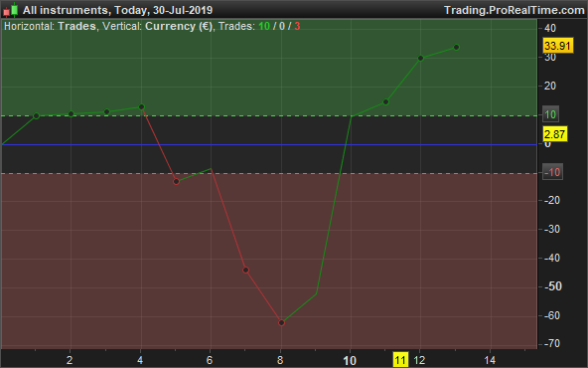Click the lowest data point at trade 8
This screenshot has height=368, width=588.
(282, 322)
